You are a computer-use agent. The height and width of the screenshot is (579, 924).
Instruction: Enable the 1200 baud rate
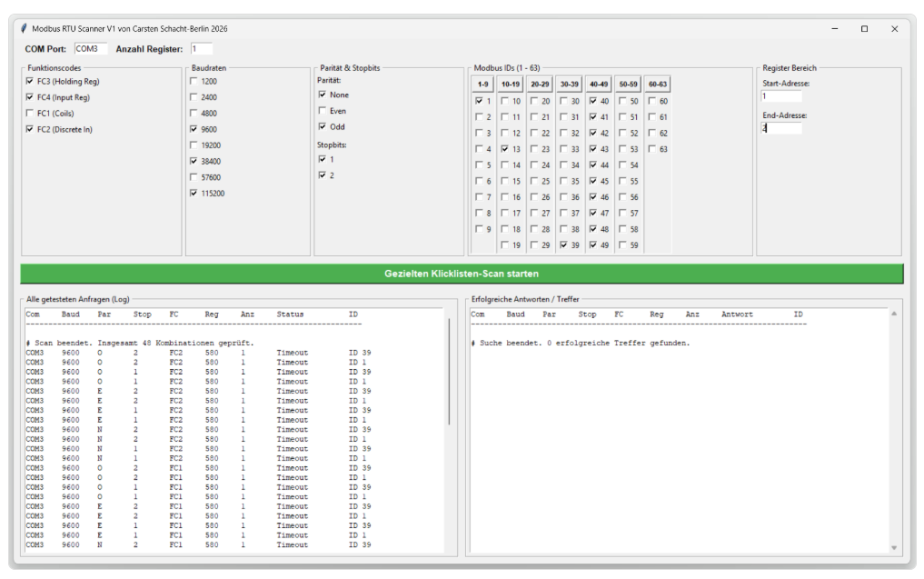tap(194, 82)
